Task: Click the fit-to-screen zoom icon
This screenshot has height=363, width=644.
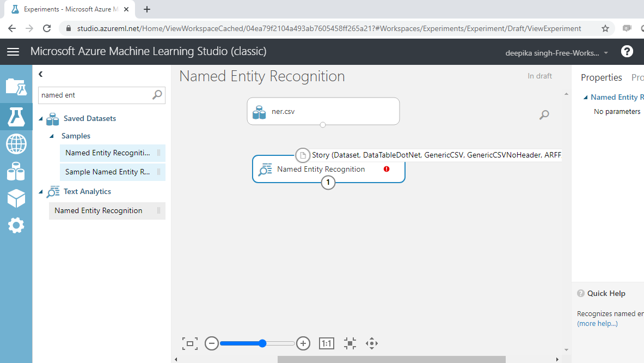Action: pyautogui.click(x=190, y=343)
